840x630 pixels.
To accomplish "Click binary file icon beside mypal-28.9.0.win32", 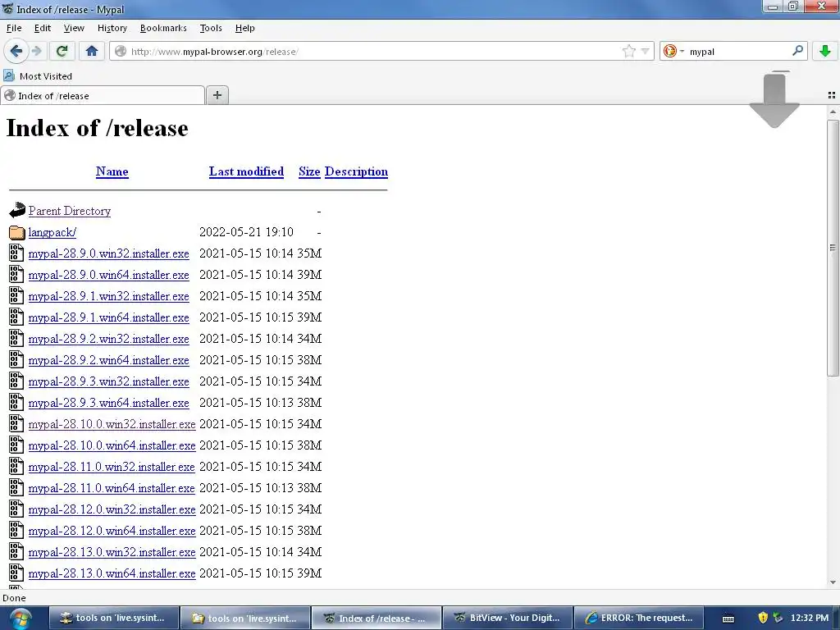I will coord(16,253).
